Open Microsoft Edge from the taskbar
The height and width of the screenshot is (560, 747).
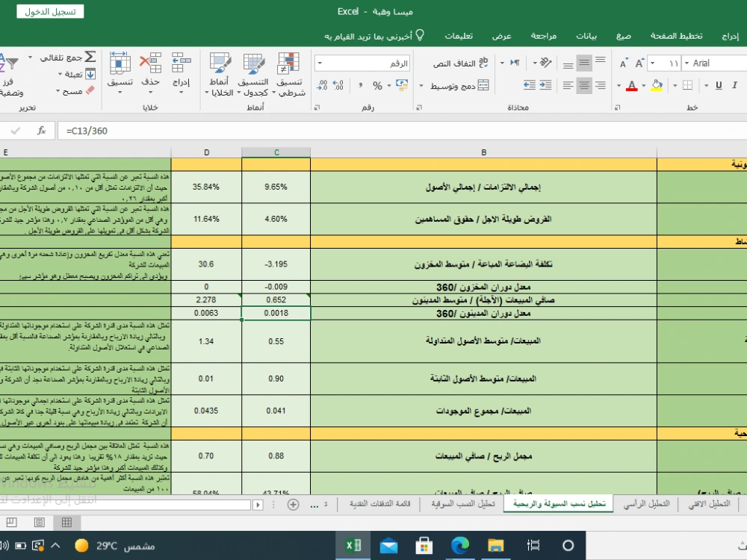click(459, 545)
